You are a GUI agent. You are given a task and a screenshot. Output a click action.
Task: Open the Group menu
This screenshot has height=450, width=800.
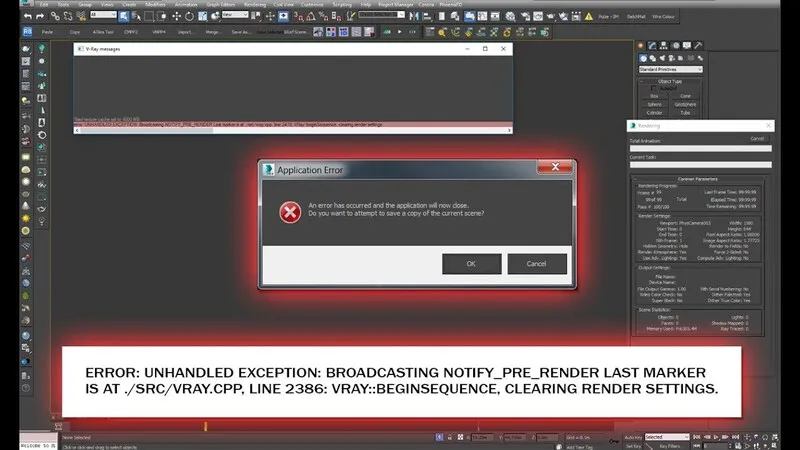pyautogui.click(x=85, y=4)
